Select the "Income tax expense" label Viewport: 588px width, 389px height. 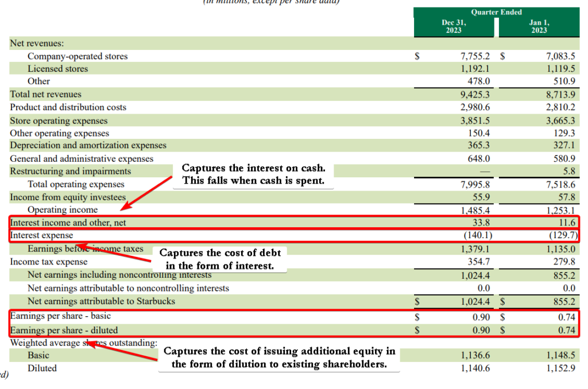point(49,262)
